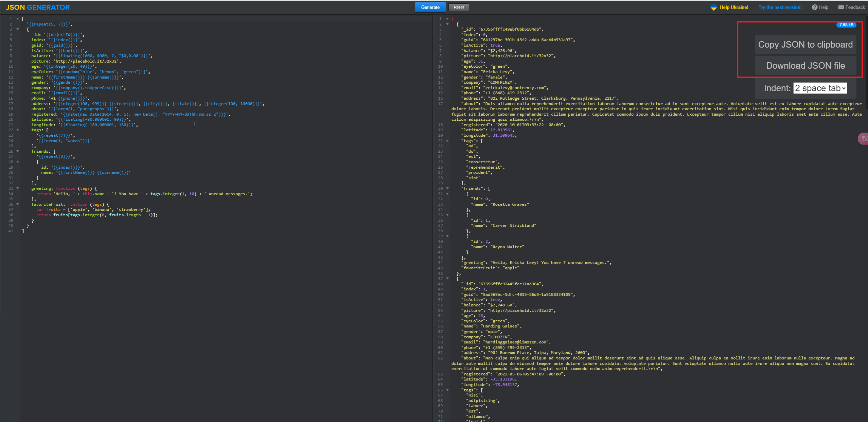The image size is (868, 422).
Task: Open the 'Try the next version!' link
Action: 780,7
